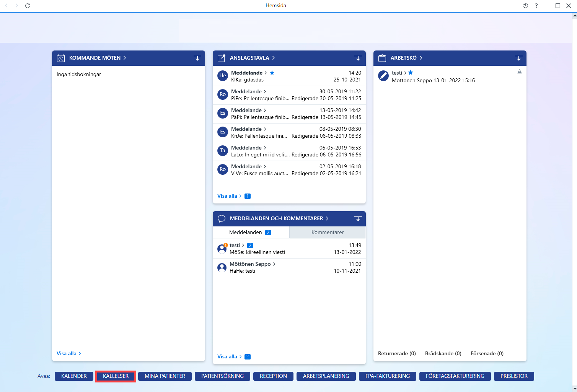Collapse the Arbetskö panel
This screenshot has width=577, height=392.
pyautogui.click(x=519, y=58)
